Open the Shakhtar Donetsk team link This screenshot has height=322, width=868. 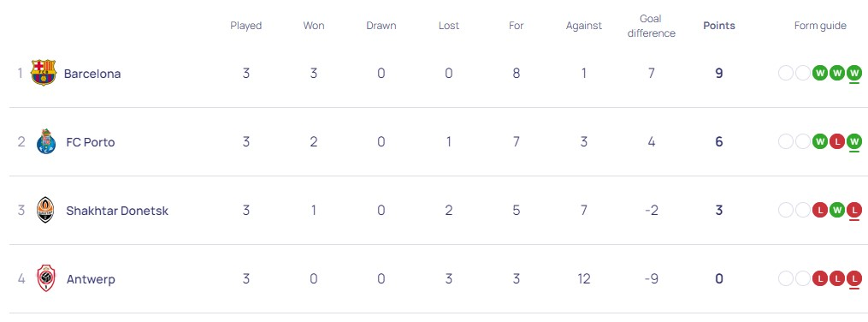(117, 211)
